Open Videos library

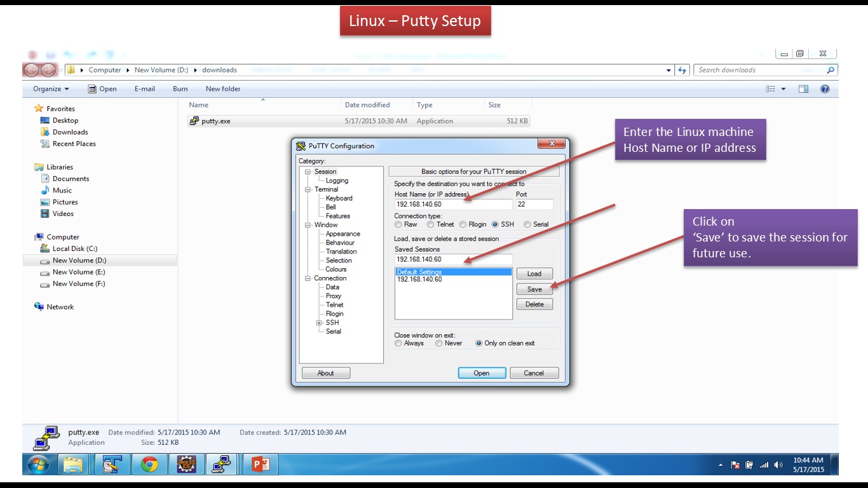(x=63, y=213)
